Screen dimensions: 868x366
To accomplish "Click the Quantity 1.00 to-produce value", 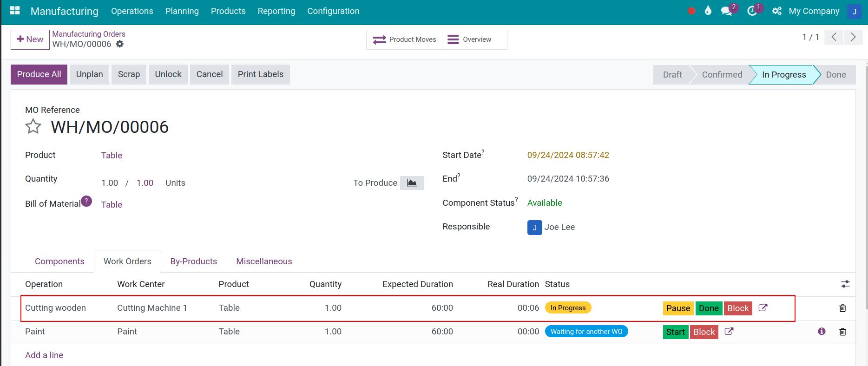I will [145, 183].
